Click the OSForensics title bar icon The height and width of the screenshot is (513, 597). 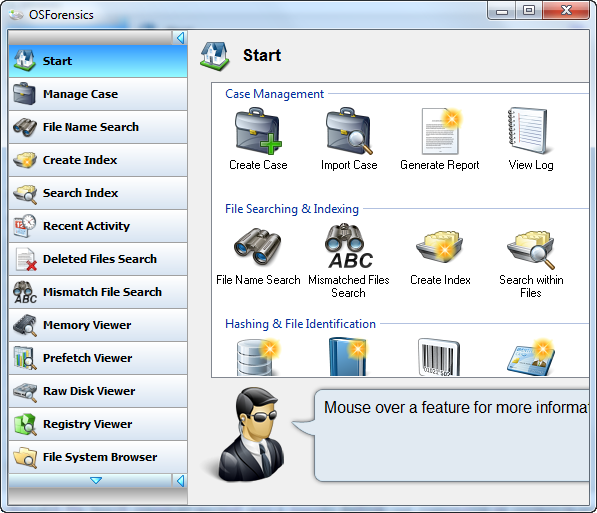[x=16, y=15]
